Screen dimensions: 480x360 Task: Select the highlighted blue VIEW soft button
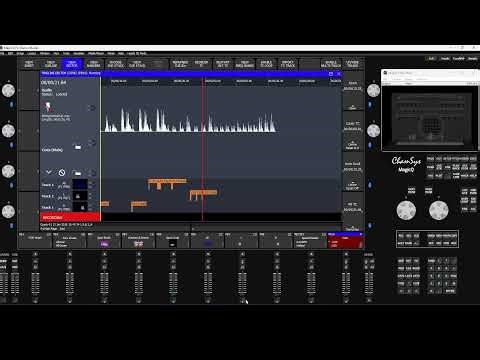click(x=72, y=64)
